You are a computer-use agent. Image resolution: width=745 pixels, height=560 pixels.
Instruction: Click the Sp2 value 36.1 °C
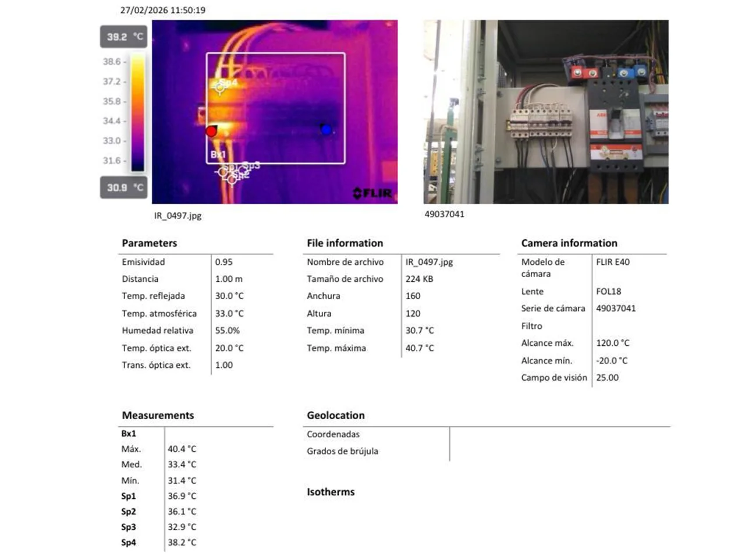coord(182,511)
